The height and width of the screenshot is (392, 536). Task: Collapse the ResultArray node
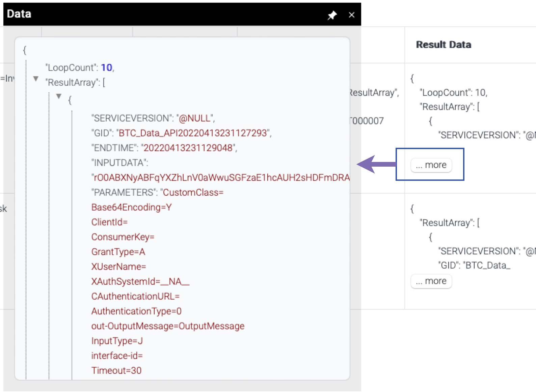pyautogui.click(x=36, y=79)
